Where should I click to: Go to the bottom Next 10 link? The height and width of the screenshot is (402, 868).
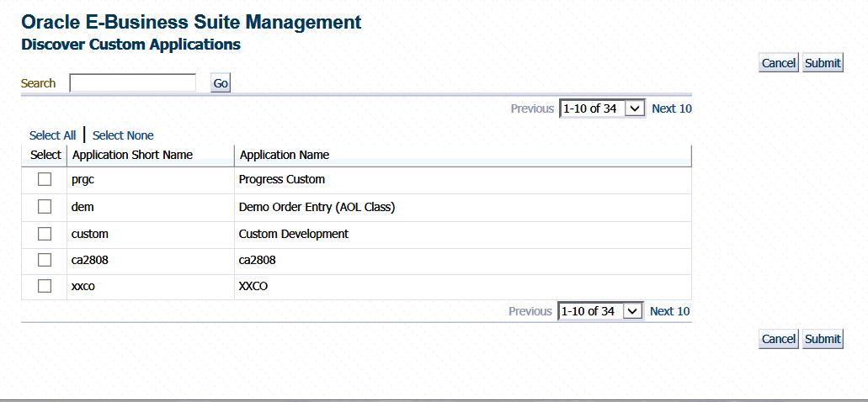[670, 311]
